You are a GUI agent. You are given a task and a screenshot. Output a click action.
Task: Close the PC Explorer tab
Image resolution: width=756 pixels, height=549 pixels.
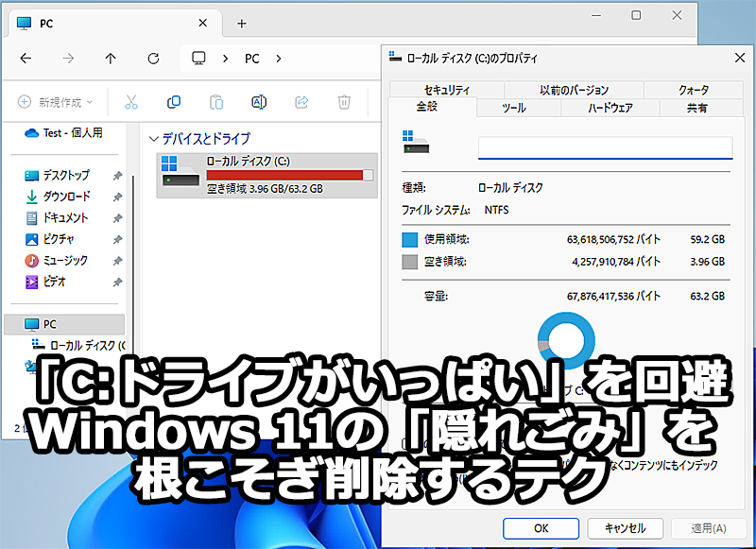tap(203, 23)
